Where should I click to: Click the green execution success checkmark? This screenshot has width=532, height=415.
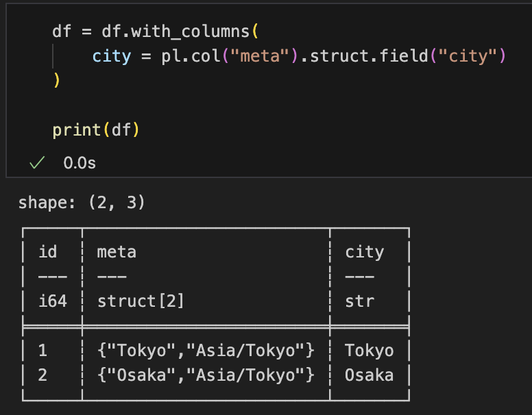(x=37, y=162)
